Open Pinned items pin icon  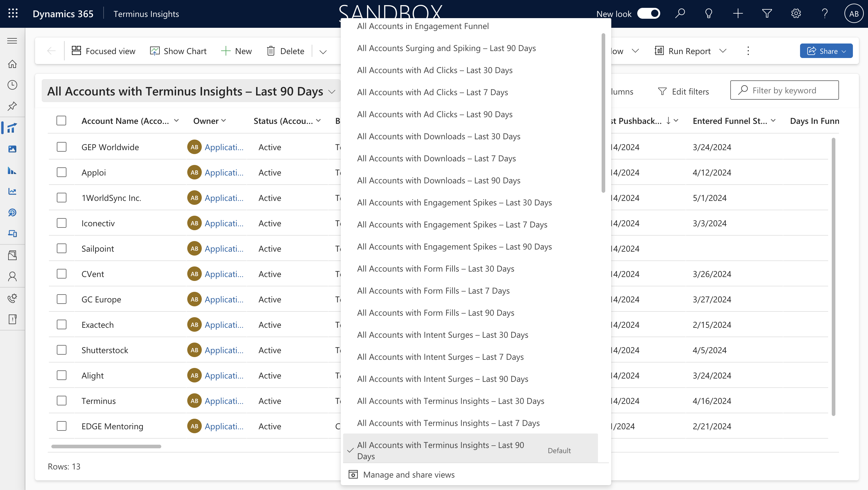pos(12,106)
